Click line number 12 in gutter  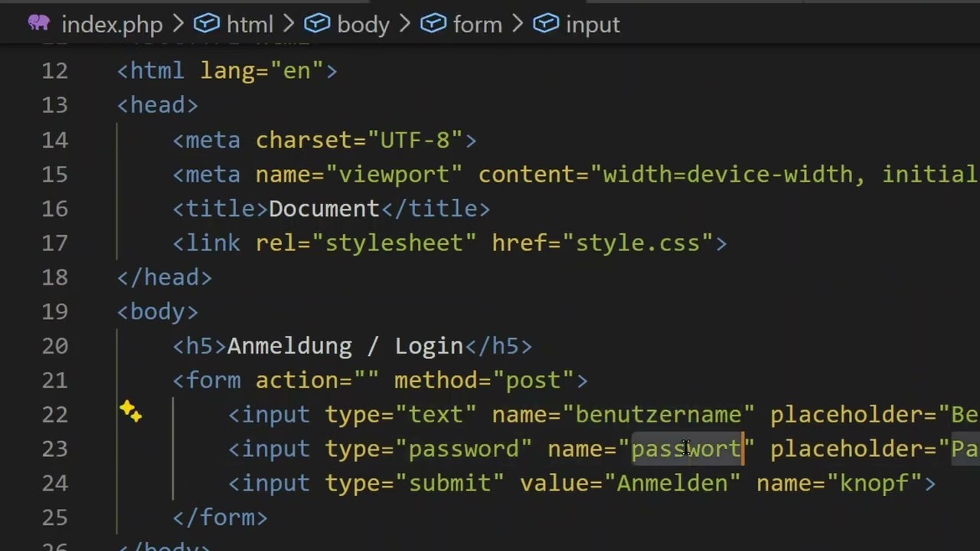54,71
